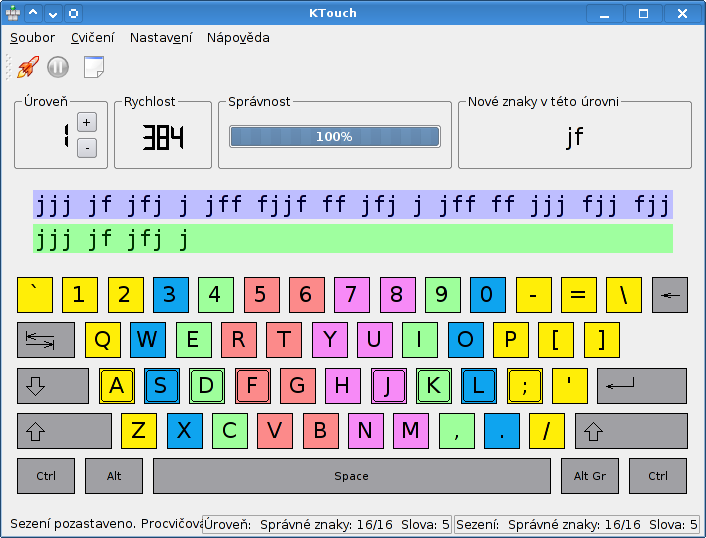
Task: Click the green D key
Action: (x=207, y=386)
